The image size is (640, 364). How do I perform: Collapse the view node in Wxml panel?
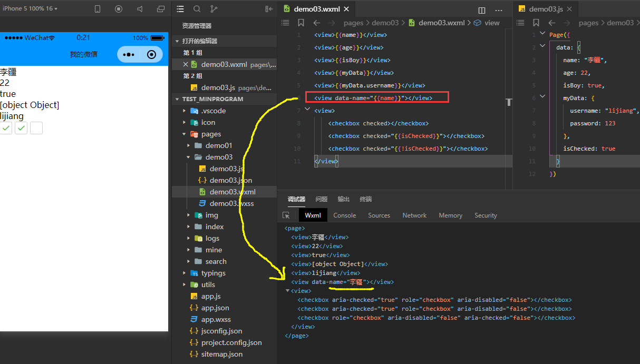click(x=287, y=291)
